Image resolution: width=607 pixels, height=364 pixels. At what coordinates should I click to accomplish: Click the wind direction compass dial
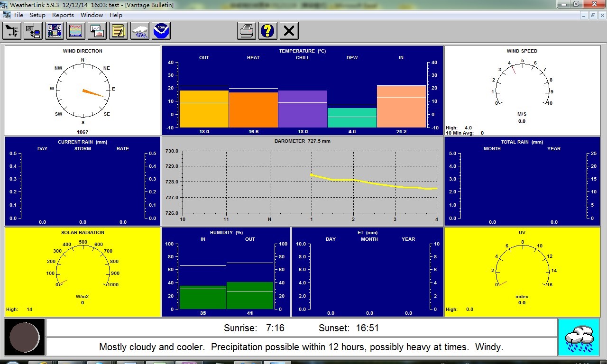(83, 89)
